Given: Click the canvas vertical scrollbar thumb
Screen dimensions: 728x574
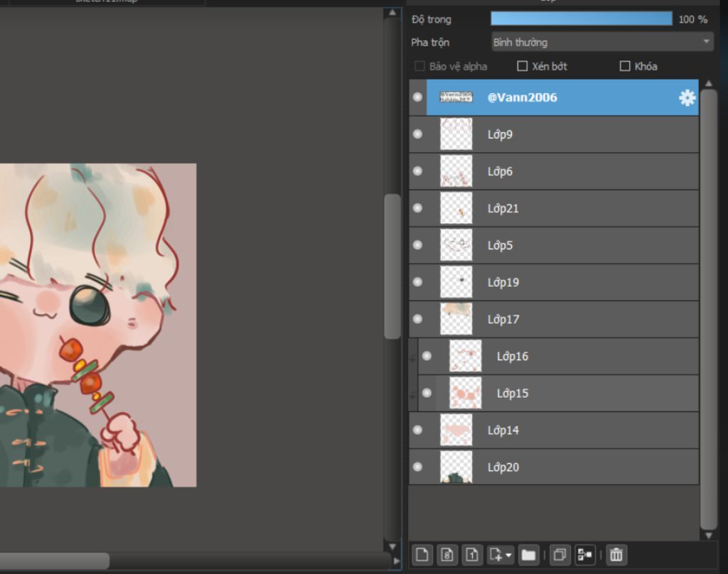Looking at the screenshot, I should 392,266.
